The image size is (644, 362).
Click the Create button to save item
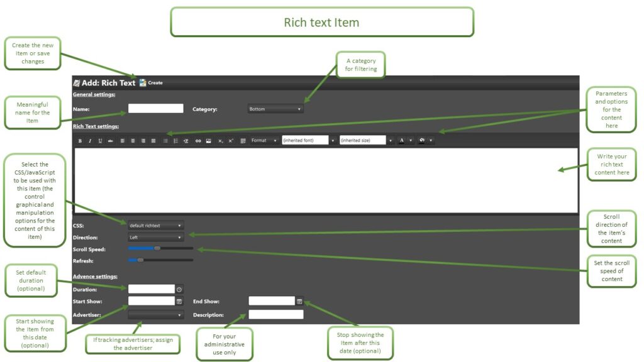coord(151,83)
